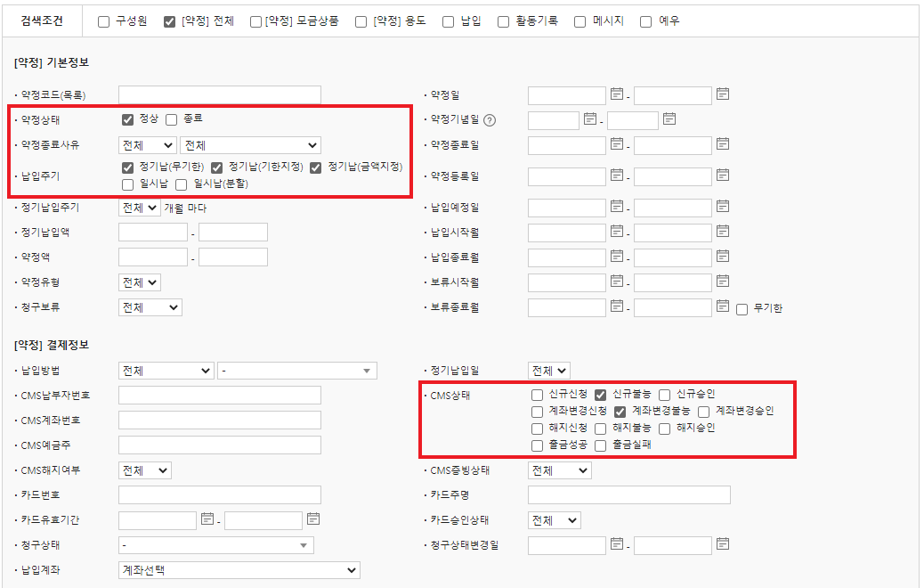Open the end date calendar for 약정종료일

tap(723, 143)
